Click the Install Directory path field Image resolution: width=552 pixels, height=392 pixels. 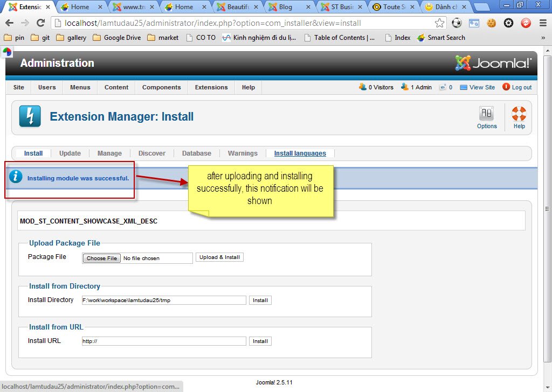click(163, 300)
